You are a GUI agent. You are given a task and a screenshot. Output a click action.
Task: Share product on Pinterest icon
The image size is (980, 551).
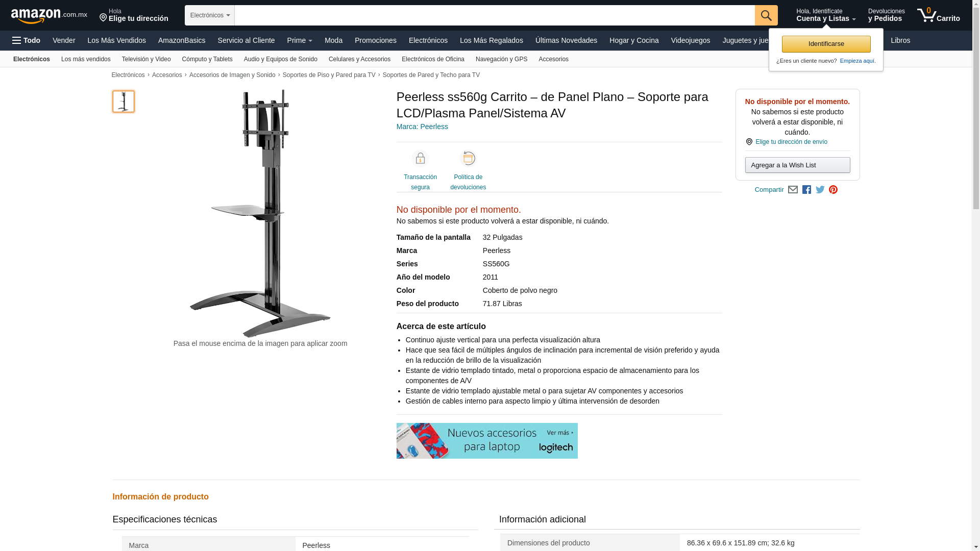coord(833,190)
